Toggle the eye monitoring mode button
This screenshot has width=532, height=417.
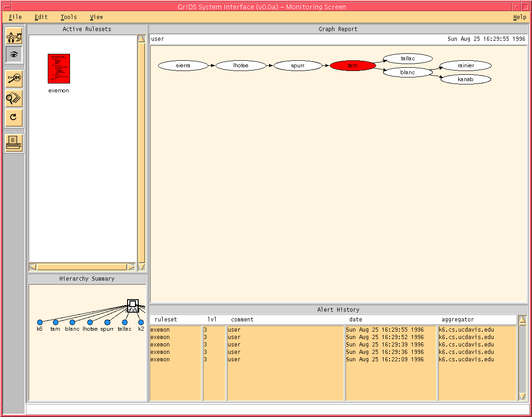14,55
